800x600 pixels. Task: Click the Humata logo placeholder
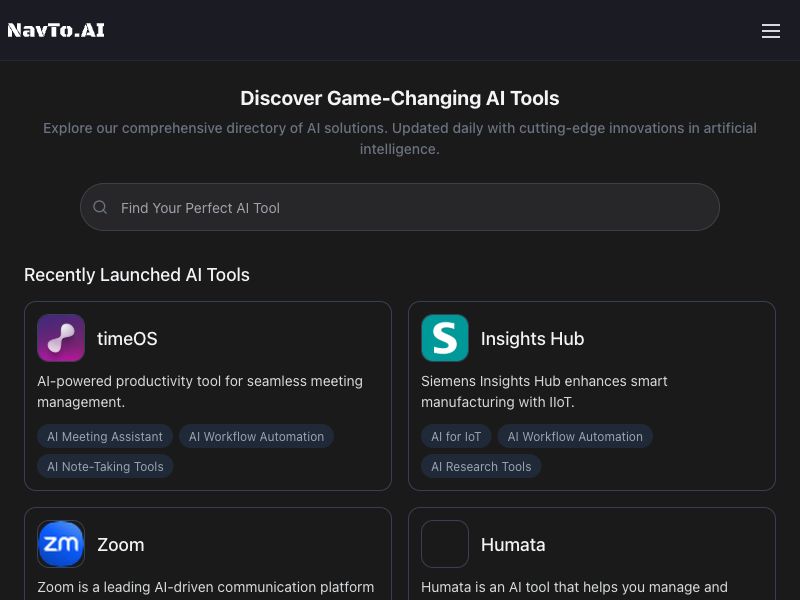pyautogui.click(x=445, y=544)
